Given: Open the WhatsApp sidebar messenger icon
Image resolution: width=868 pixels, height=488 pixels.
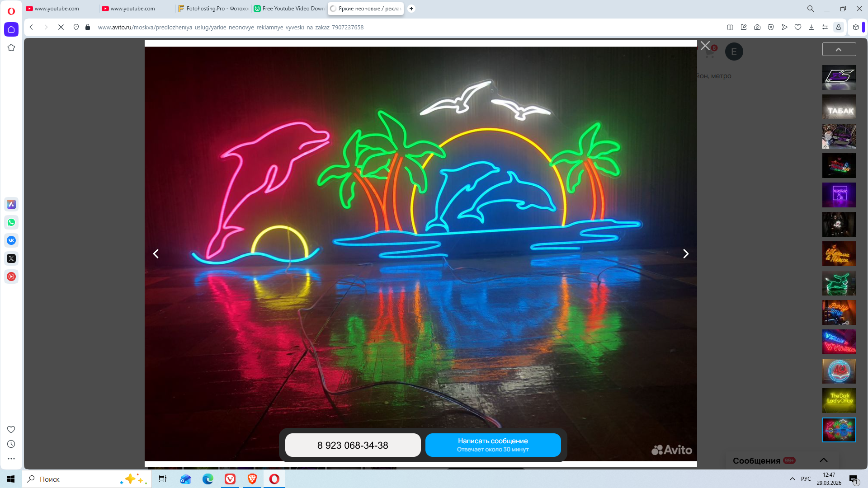Looking at the screenshot, I should [x=11, y=222].
